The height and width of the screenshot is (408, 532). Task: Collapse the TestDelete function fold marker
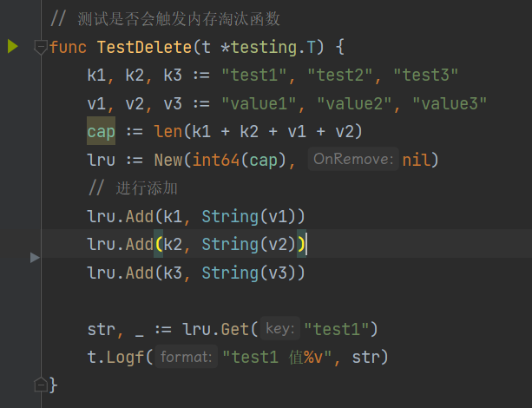point(40,47)
